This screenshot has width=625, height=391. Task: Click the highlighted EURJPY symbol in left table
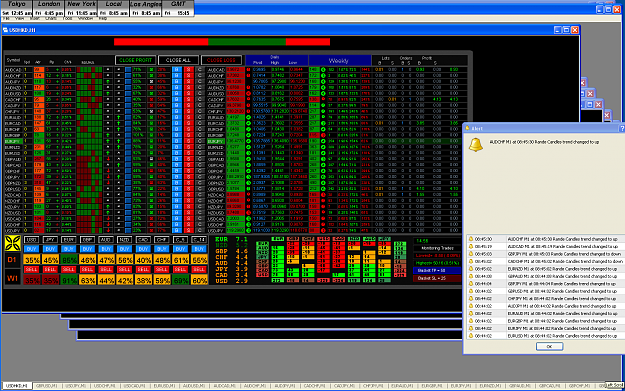point(13,141)
